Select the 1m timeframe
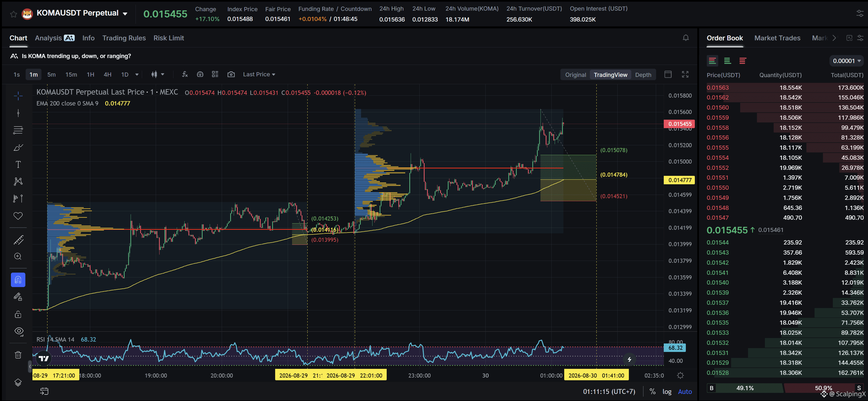The height and width of the screenshot is (401, 868). coord(33,74)
